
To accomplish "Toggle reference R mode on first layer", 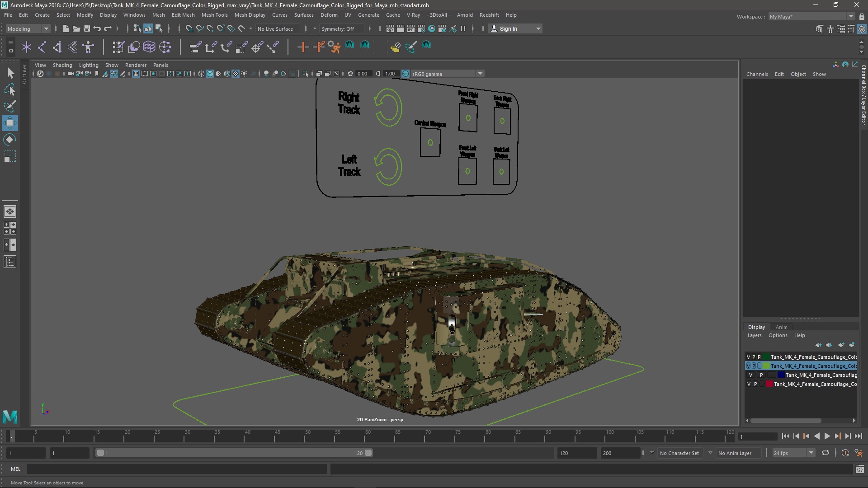I will (759, 357).
